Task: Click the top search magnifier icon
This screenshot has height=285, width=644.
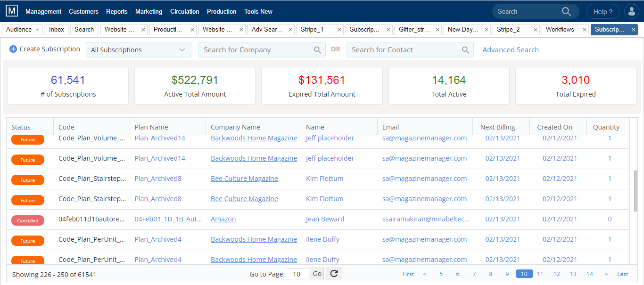Action: click(x=566, y=11)
